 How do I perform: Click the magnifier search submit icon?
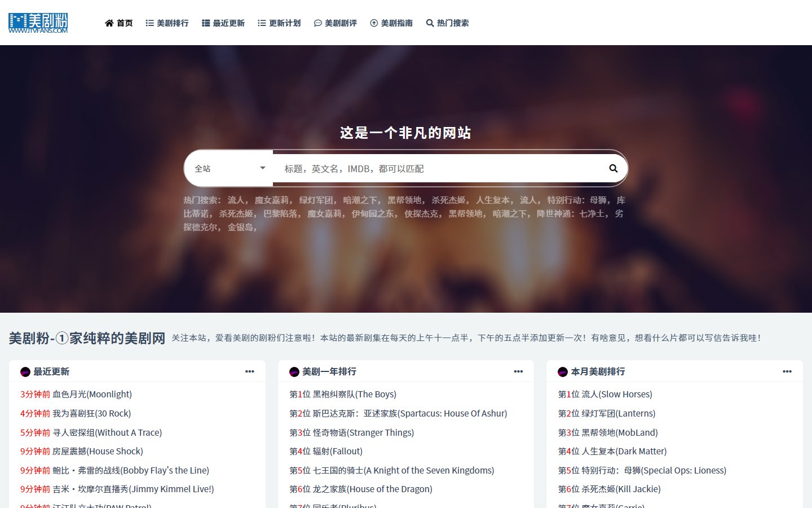pos(614,168)
